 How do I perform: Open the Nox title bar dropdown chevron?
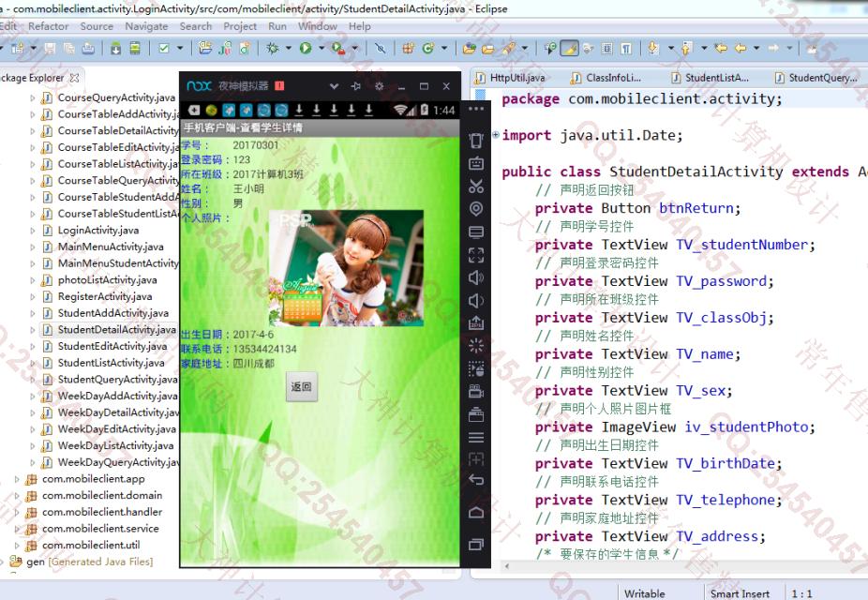point(334,86)
